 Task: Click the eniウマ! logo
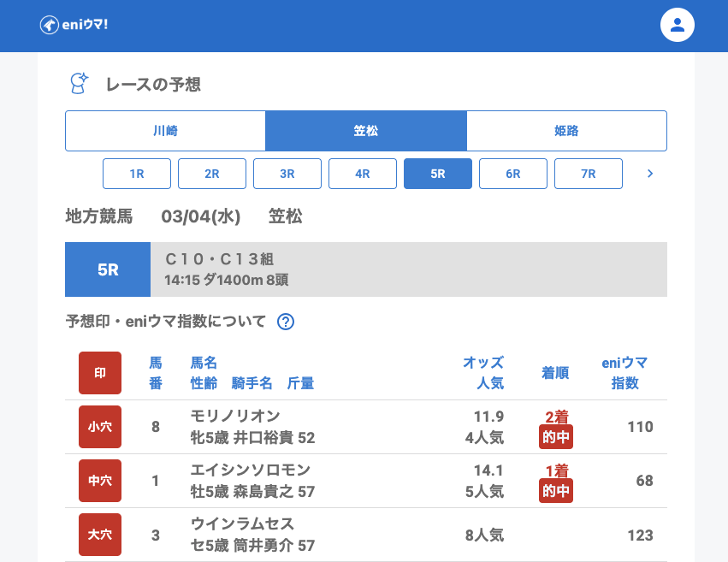pyautogui.click(x=74, y=25)
